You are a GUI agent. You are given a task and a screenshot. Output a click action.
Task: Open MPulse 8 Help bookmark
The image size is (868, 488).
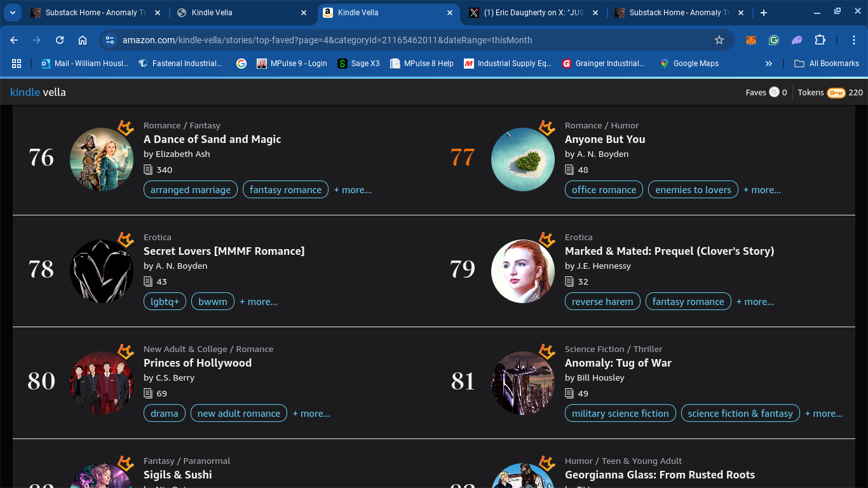point(422,64)
